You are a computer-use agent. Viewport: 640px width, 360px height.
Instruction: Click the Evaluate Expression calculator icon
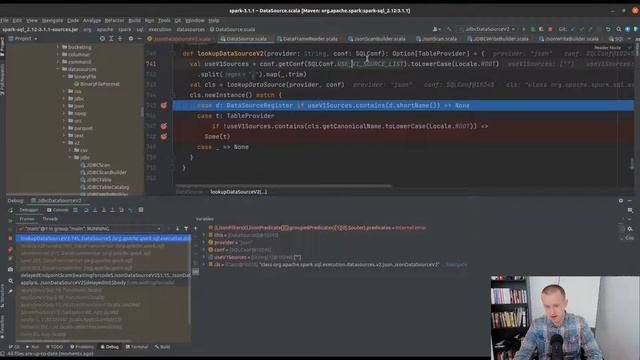pos(141,210)
